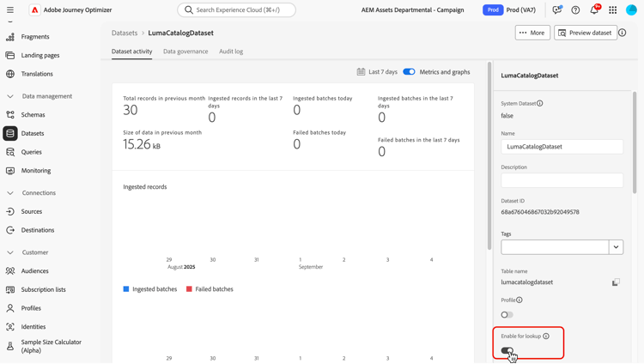This screenshot has height=364, width=644.
Task: Click the Search Experience Cloud field
Action: (x=237, y=9)
